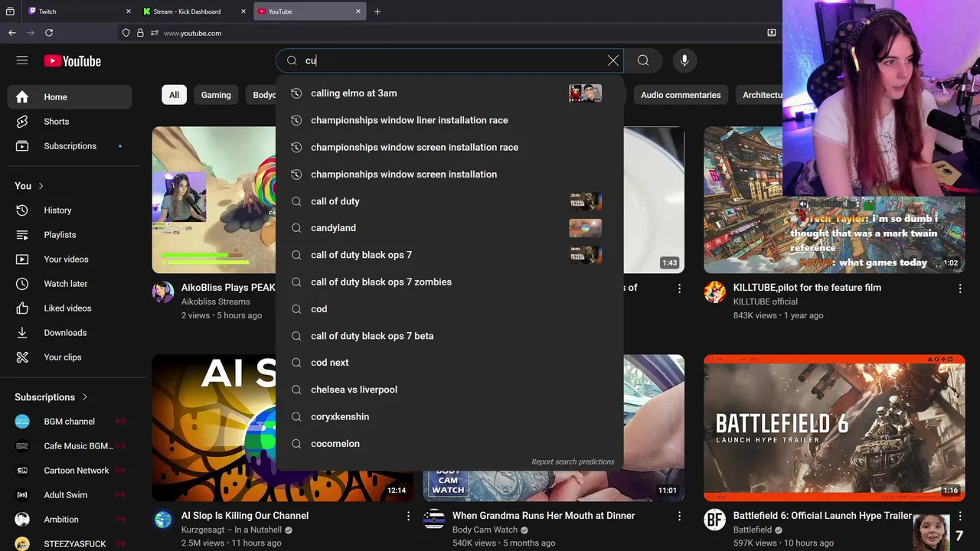Open Your clips
The width and height of the screenshot is (980, 551).
tap(70, 357)
